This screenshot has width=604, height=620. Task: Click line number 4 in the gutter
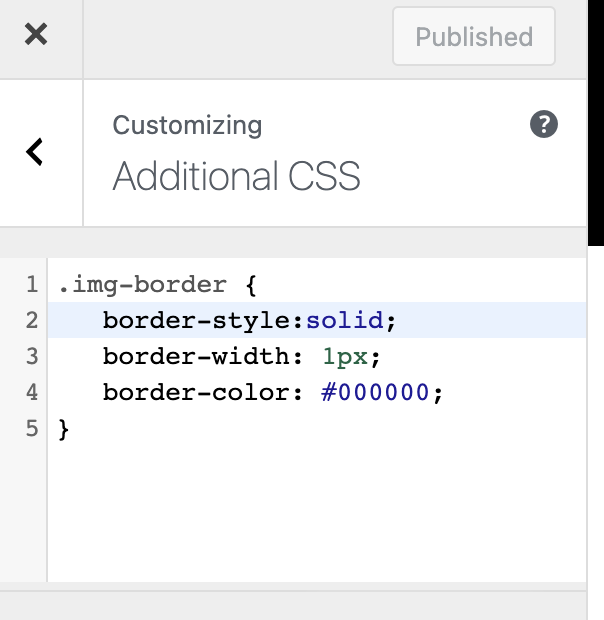click(x=32, y=393)
